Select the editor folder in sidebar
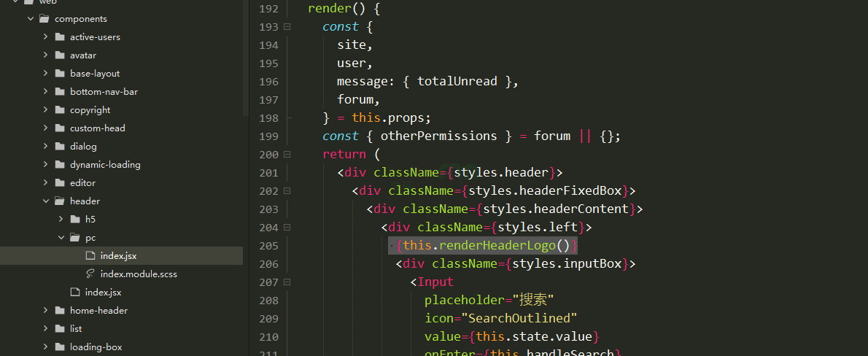Viewport: 868px width, 356px height. tap(82, 183)
